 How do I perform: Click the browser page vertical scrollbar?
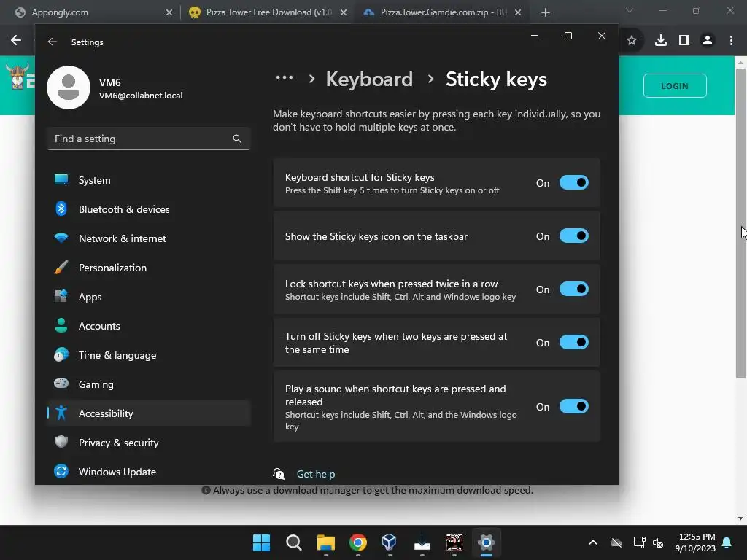(x=740, y=224)
